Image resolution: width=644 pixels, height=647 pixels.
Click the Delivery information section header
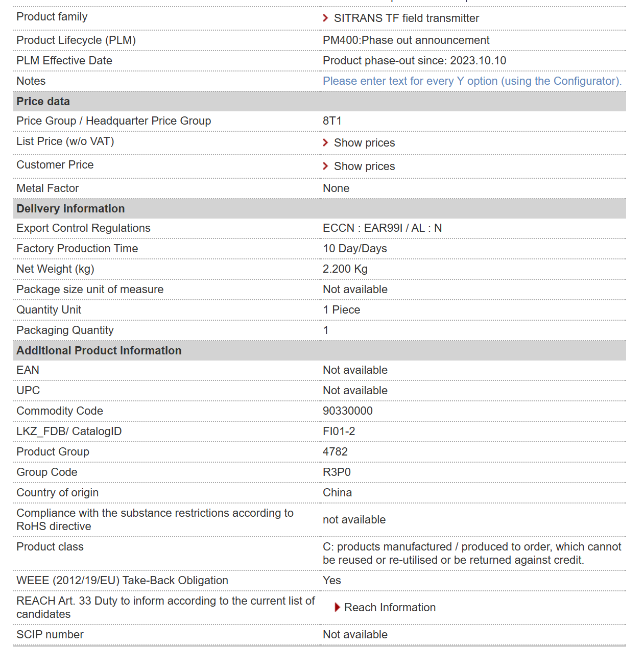tap(320, 209)
